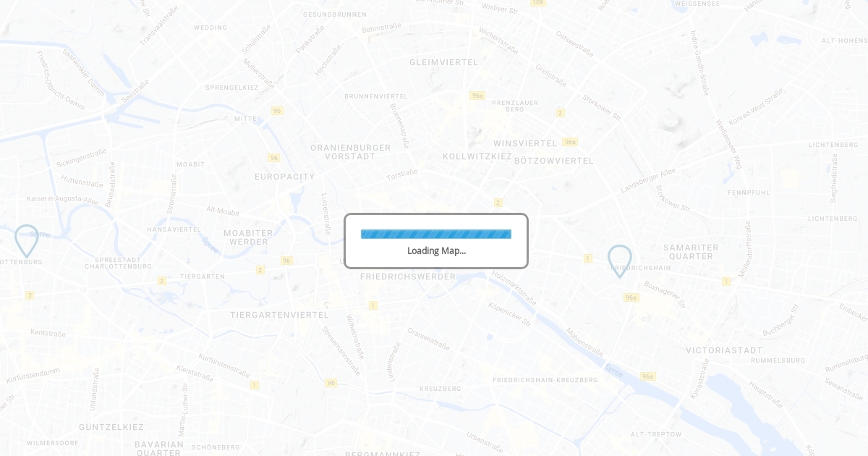Viewport: 868px width, 456px height.
Task: Click the Friedrichswerder label below the loading box
Action: click(x=408, y=276)
